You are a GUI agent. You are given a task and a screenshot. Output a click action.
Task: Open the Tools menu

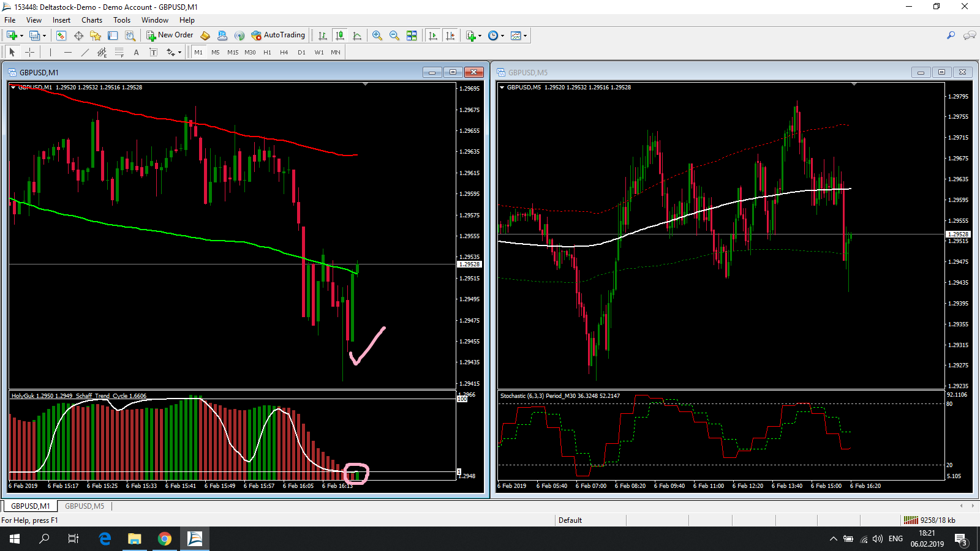pos(122,20)
